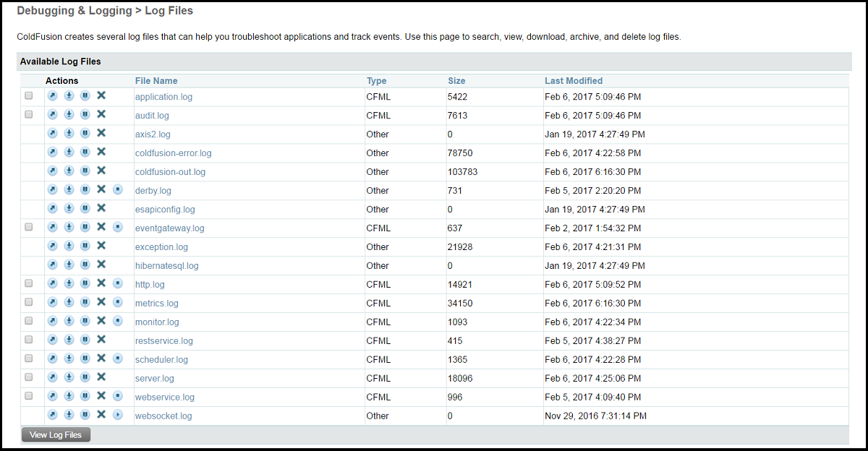Stop logging for http.log
Image resolution: width=868 pixels, height=451 pixels.
[x=118, y=283]
